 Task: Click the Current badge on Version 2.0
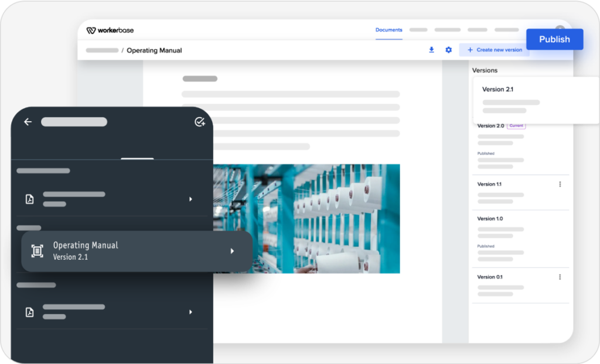click(516, 125)
